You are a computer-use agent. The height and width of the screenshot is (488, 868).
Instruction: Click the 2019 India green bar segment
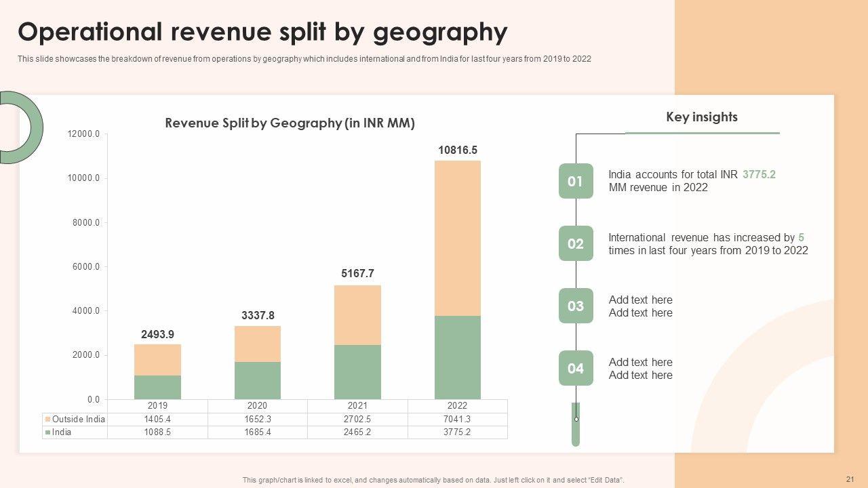coord(157,387)
